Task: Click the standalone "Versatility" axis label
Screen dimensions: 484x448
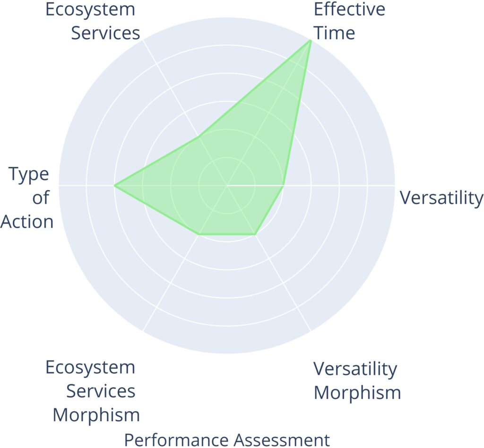Action: point(441,198)
